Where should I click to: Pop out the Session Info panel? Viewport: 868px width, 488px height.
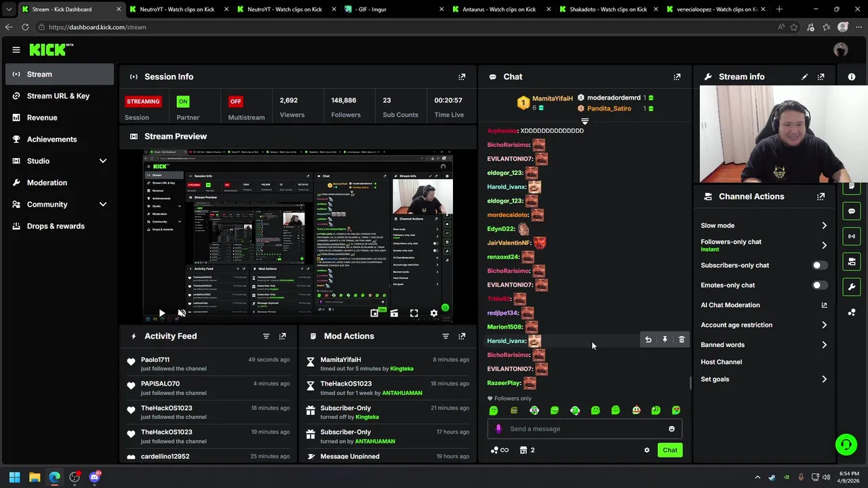[462, 77]
